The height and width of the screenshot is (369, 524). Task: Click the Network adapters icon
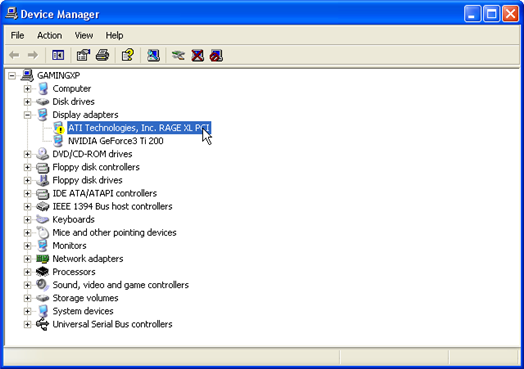click(x=43, y=259)
